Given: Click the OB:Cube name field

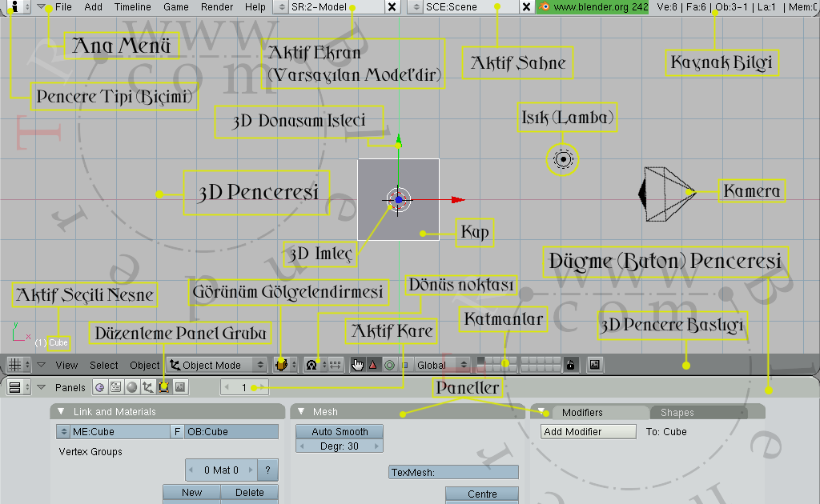Looking at the screenshot, I should click(x=231, y=431).
